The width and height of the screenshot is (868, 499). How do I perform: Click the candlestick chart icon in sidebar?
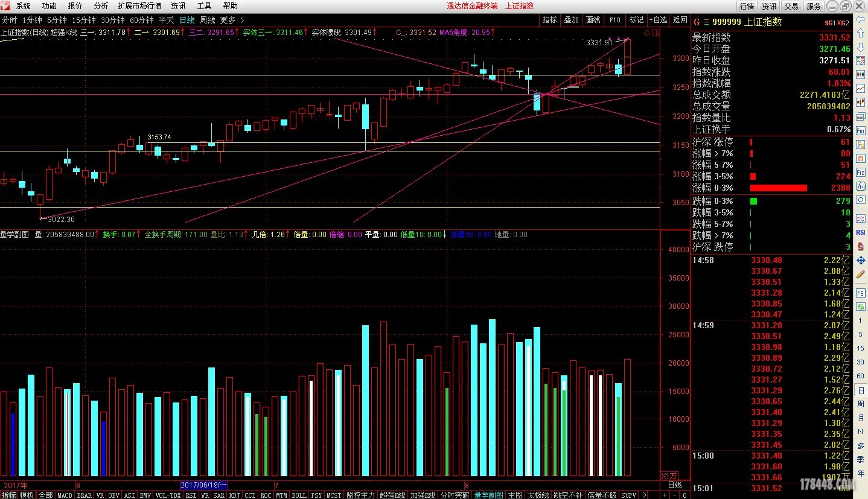(x=860, y=101)
